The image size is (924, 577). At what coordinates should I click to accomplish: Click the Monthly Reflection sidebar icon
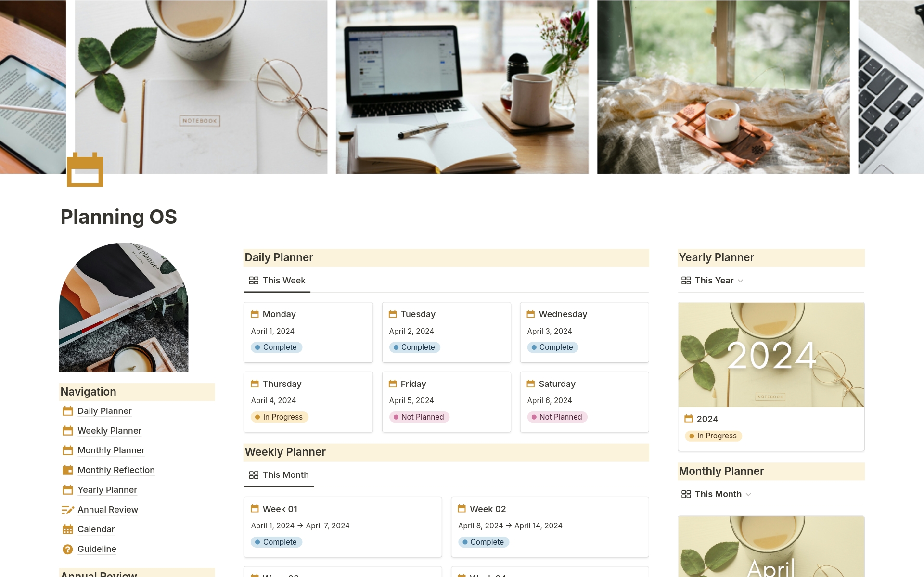[x=67, y=469]
